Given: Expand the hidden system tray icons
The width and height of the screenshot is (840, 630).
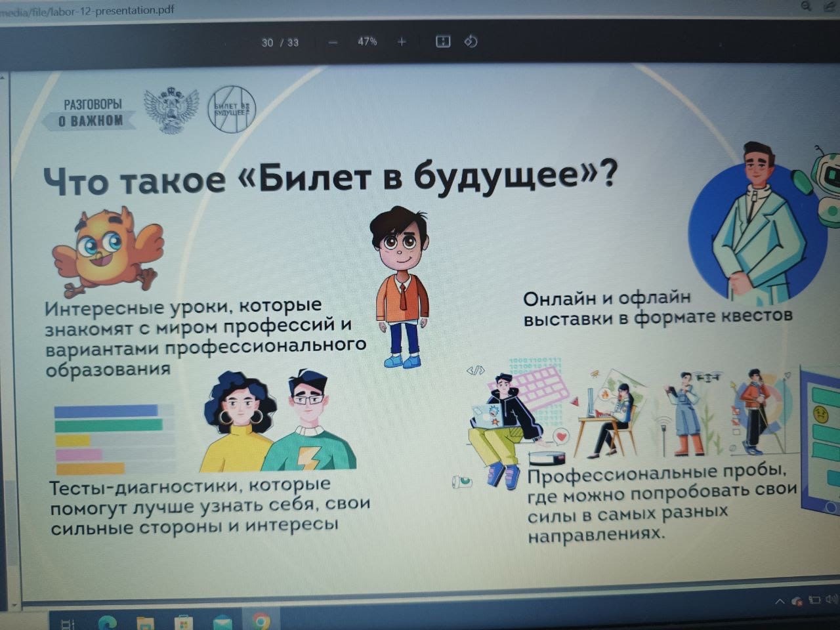Looking at the screenshot, I should point(780,600).
